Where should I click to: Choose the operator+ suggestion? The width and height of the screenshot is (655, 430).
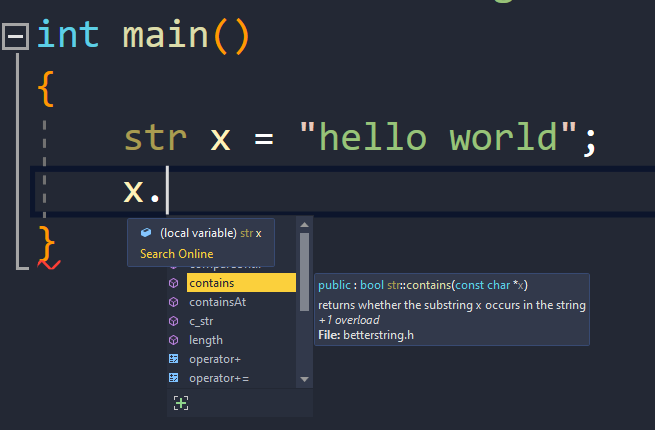click(215, 359)
